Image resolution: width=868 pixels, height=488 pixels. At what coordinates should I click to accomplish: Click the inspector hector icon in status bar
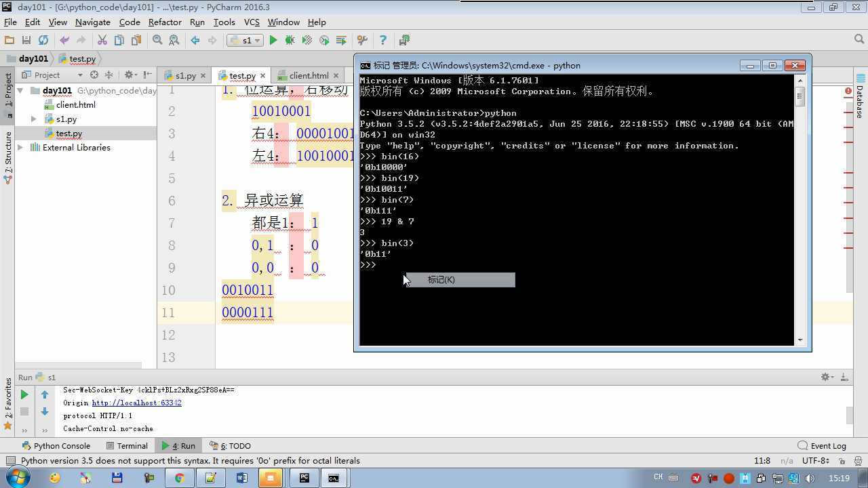[x=858, y=460]
